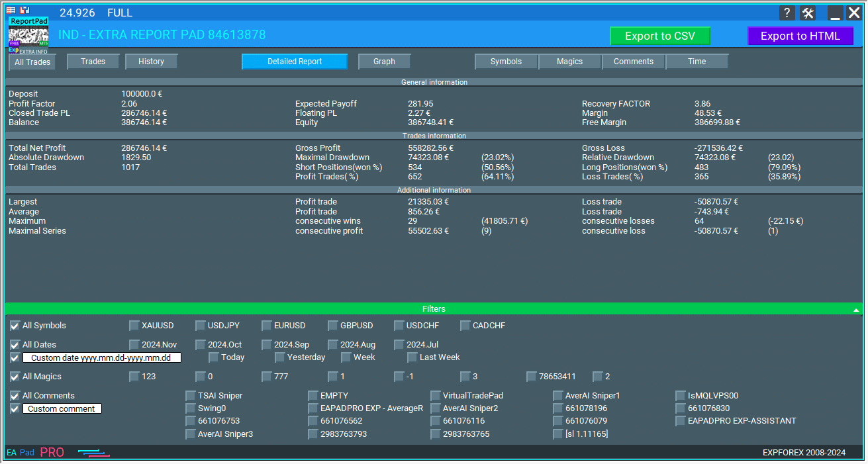Select the History tab
The height and width of the screenshot is (464, 868).
tap(151, 62)
